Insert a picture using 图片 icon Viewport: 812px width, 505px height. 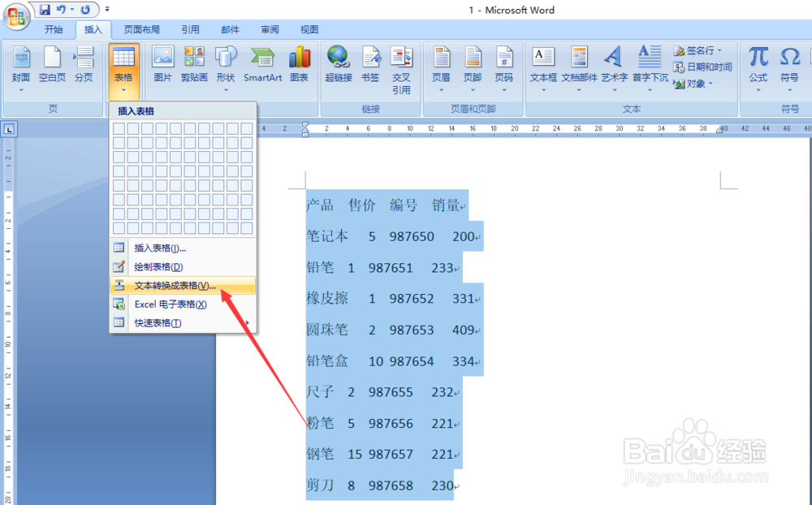[162, 65]
